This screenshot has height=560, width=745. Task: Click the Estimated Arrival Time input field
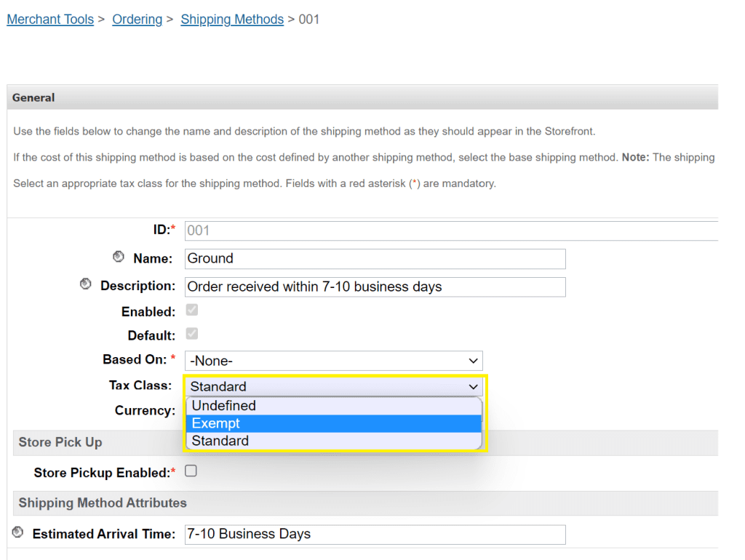point(375,535)
